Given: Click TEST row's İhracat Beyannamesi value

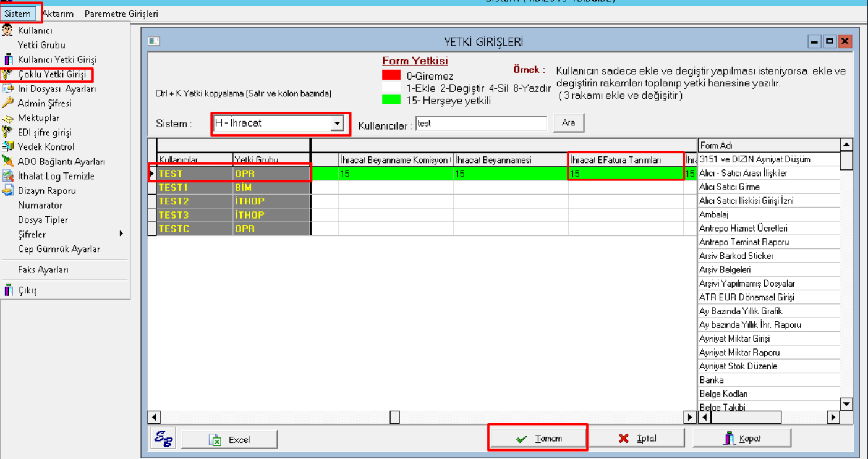Looking at the screenshot, I should 510,174.
